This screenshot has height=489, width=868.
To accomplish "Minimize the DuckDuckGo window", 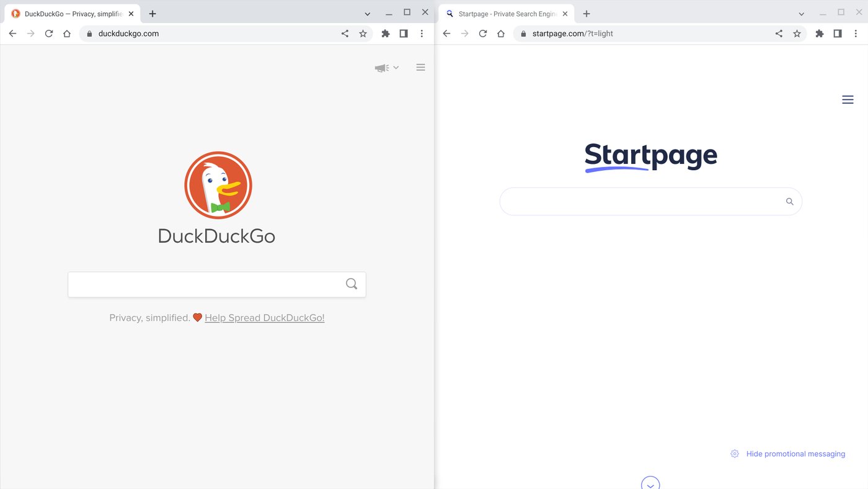I will tap(389, 14).
